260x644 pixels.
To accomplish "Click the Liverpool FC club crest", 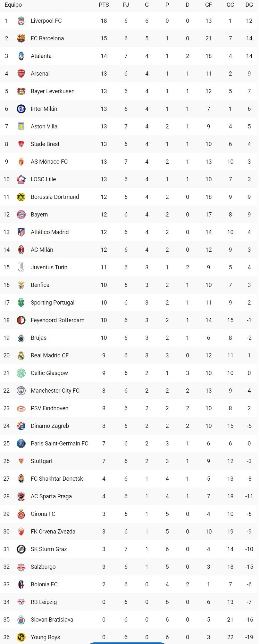I will click(x=21, y=21).
